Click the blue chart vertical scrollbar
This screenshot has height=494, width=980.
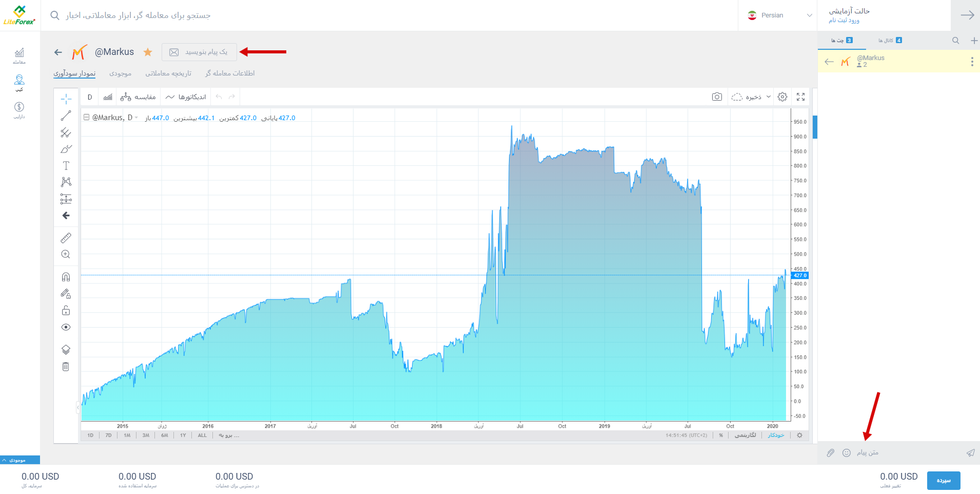815,127
